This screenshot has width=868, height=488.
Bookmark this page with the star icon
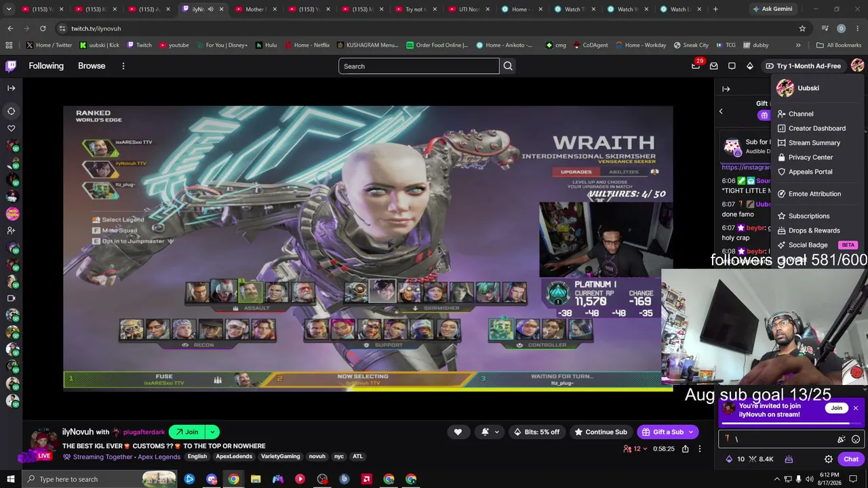[x=802, y=28]
